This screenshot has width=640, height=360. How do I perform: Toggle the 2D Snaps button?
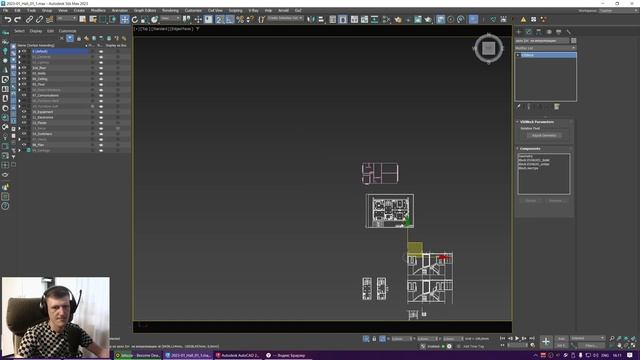[220, 19]
